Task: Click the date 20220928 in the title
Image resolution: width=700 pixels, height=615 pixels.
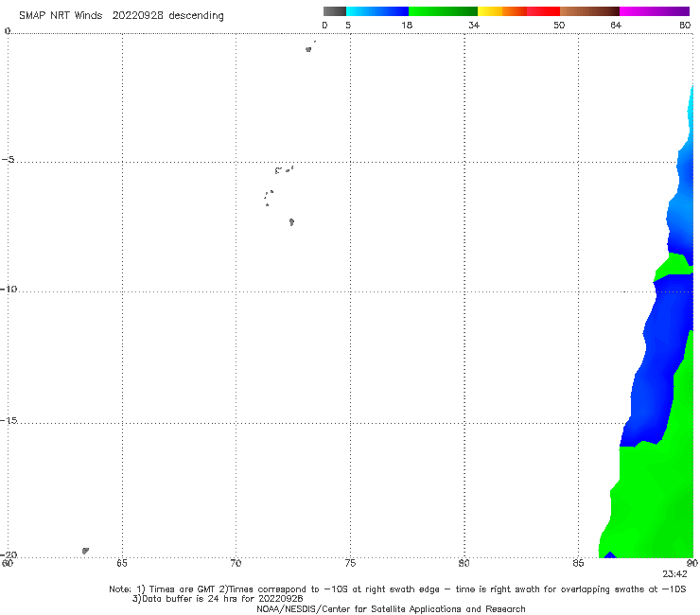Action: pos(137,16)
